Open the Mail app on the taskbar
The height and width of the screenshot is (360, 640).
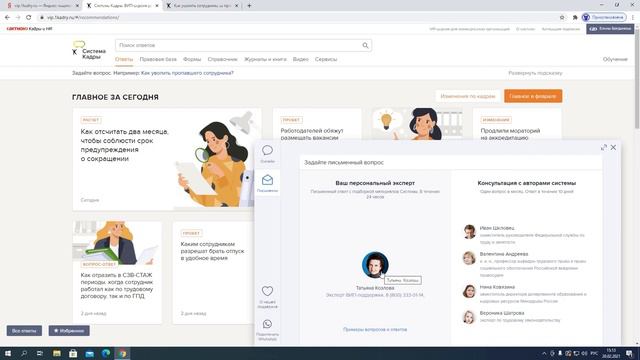click(x=89, y=353)
